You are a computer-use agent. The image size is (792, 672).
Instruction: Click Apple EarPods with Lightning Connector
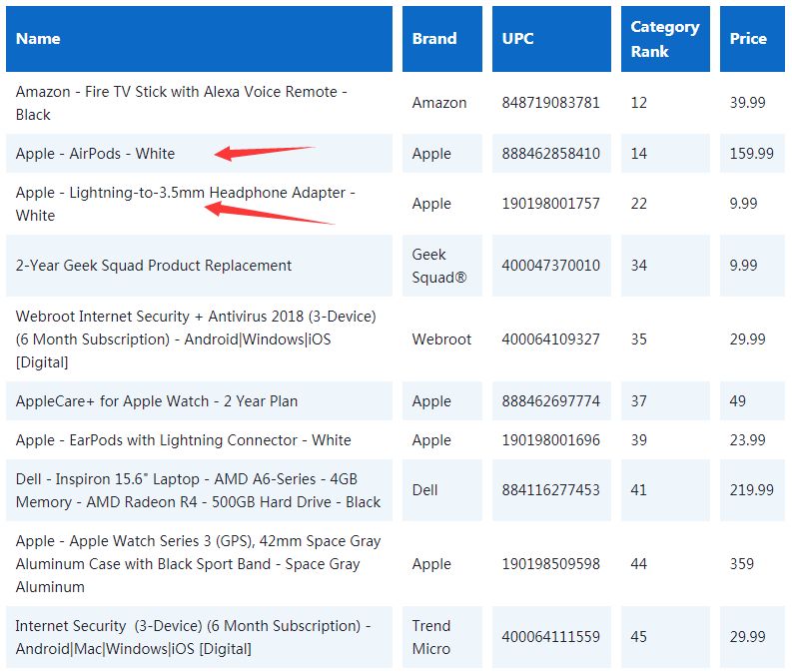[x=183, y=440]
